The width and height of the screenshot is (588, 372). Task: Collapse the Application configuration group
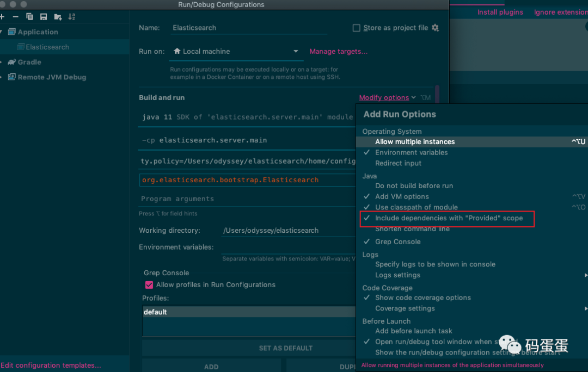pyautogui.click(x=1, y=32)
